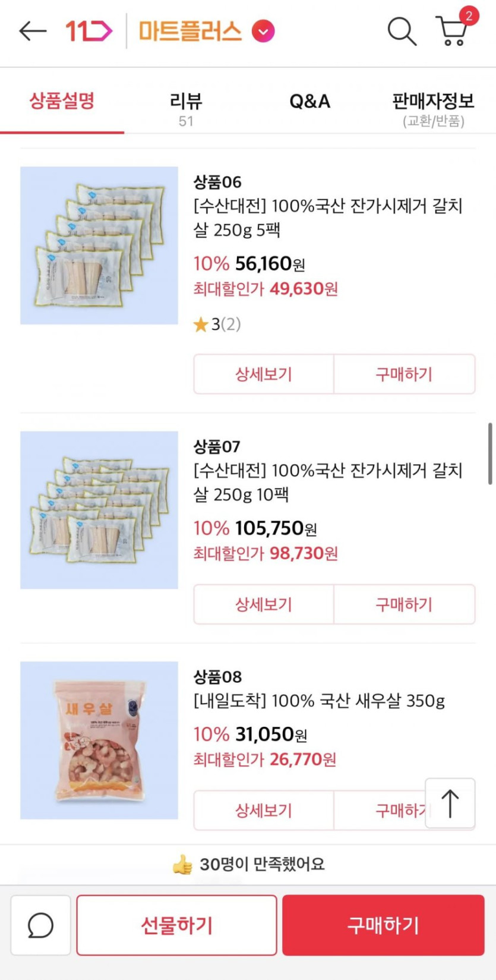Image resolution: width=496 pixels, height=980 pixels.
Task: Click 상세보기 for 상품08 새우살
Action: [x=264, y=810]
